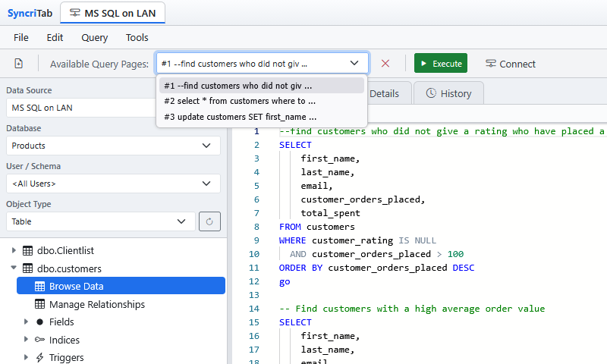The image size is (607, 364).
Task: Switch to the History tab
Action: pyautogui.click(x=448, y=93)
